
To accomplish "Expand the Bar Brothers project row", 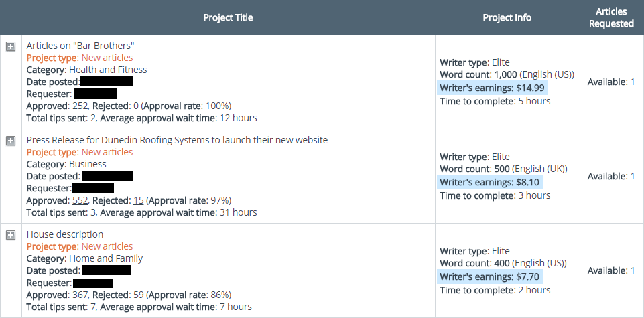I will 11,46.
